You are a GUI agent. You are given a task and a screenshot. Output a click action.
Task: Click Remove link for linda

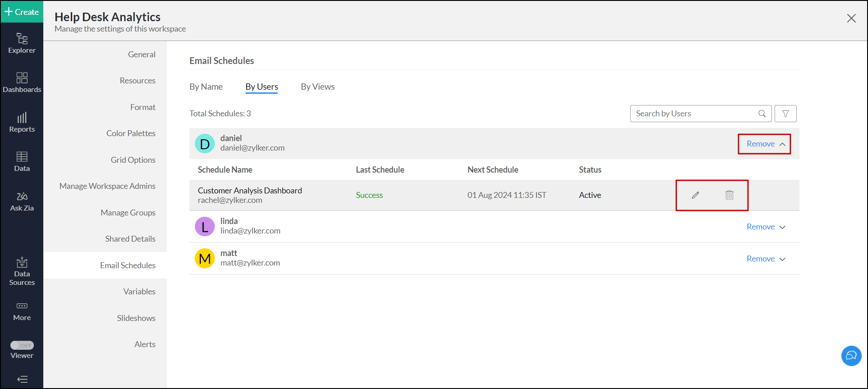(760, 227)
